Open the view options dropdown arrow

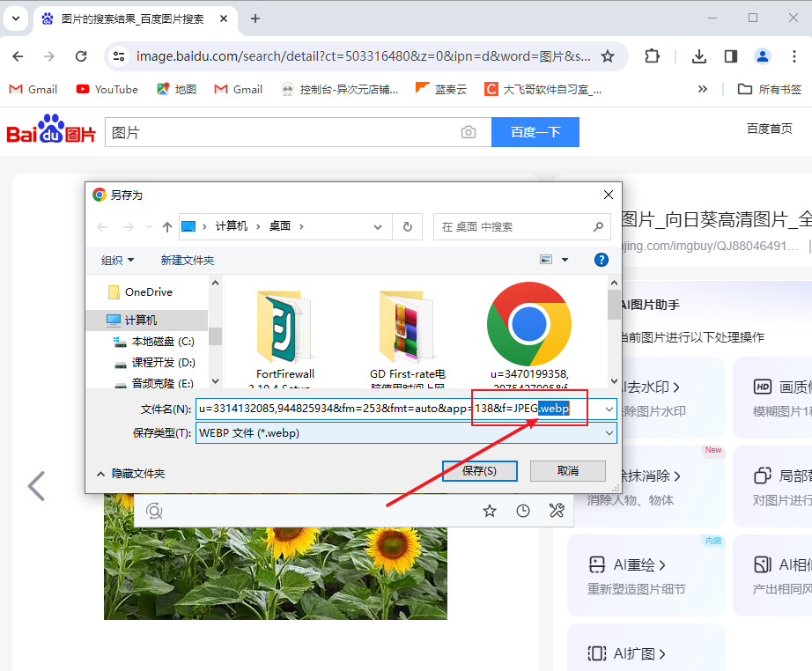click(565, 260)
